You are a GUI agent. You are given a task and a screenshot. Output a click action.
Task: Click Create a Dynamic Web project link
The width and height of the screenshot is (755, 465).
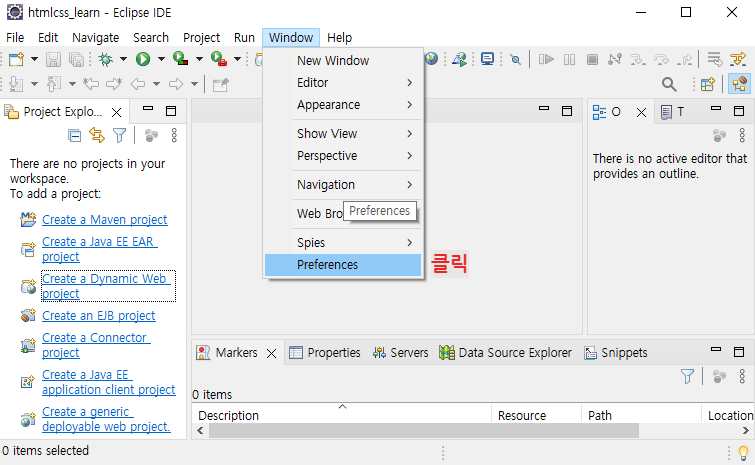106,286
